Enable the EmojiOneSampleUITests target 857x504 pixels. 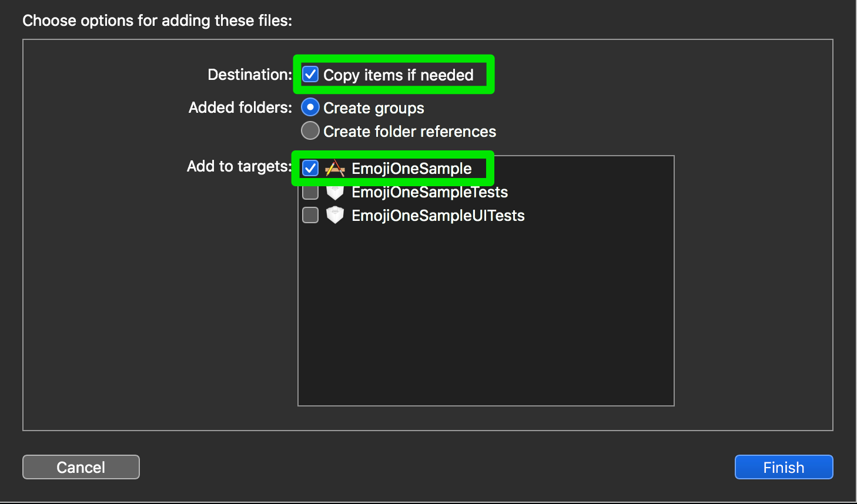tap(310, 215)
